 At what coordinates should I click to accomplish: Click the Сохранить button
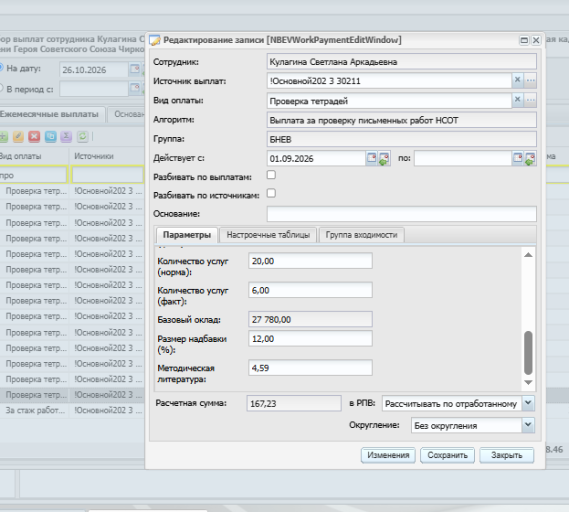[447, 455]
